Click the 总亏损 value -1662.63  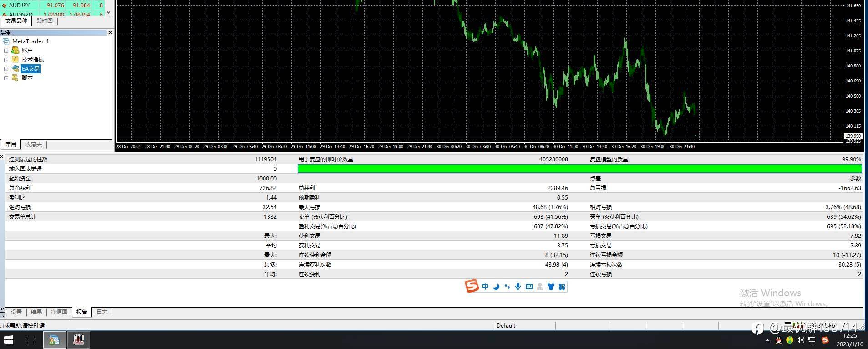pyautogui.click(x=849, y=188)
